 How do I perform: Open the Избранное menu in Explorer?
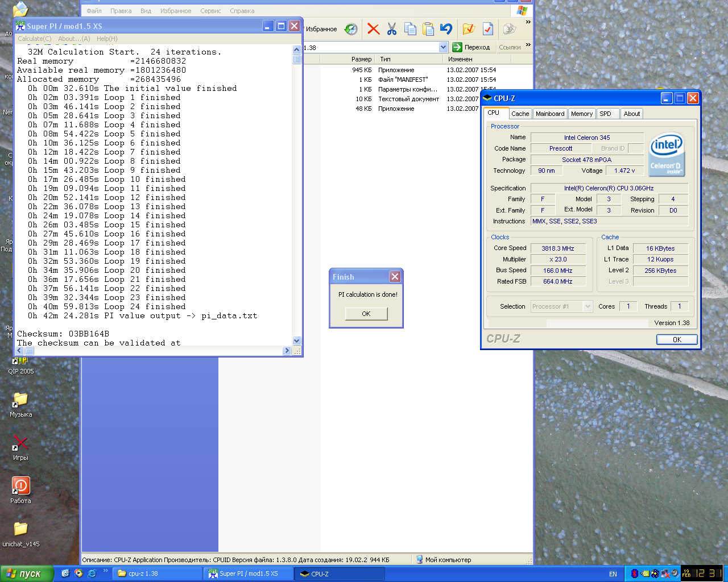coord(176,11)
